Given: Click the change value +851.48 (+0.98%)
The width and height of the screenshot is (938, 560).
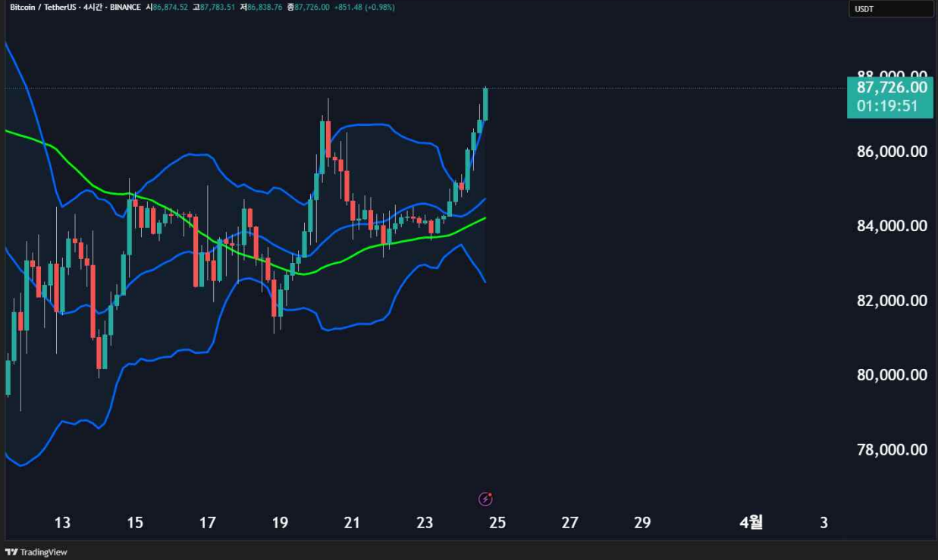Looking at the screenshot, I should 364,7.
